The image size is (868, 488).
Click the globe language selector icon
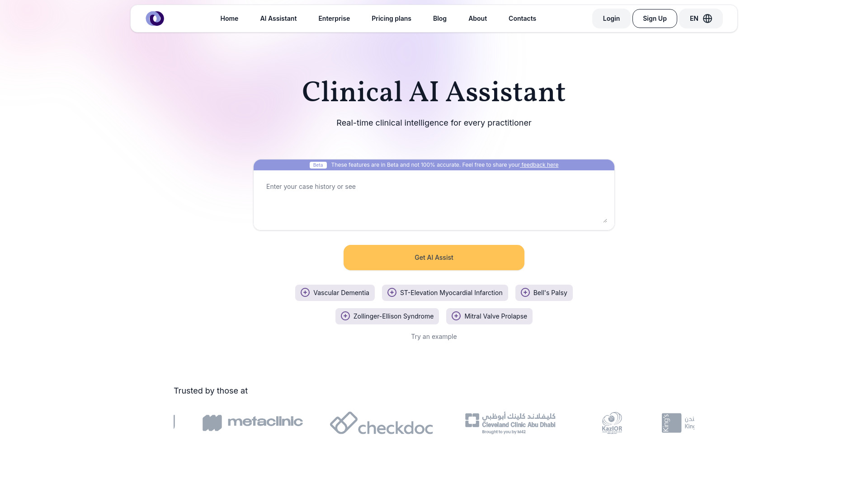click(708, 19)
